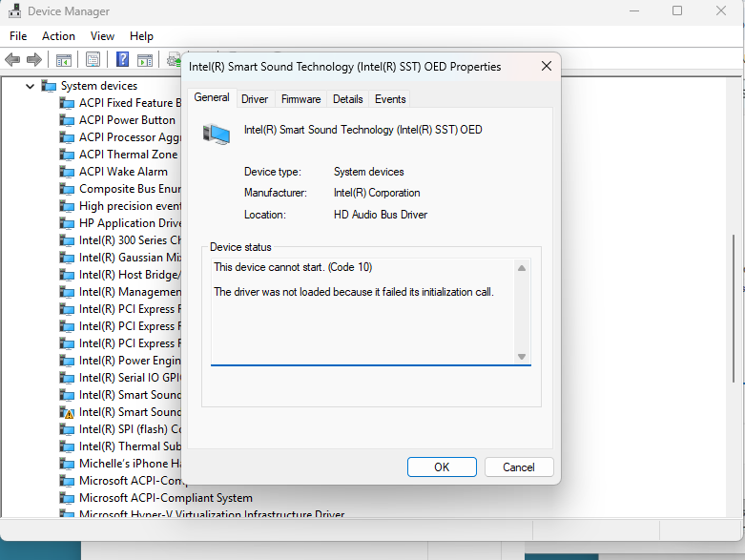Click the 'Microsoft ACPI-Con' tree row text
The width and height of the screenshot is (745, 560).
[x=131, y=481]
